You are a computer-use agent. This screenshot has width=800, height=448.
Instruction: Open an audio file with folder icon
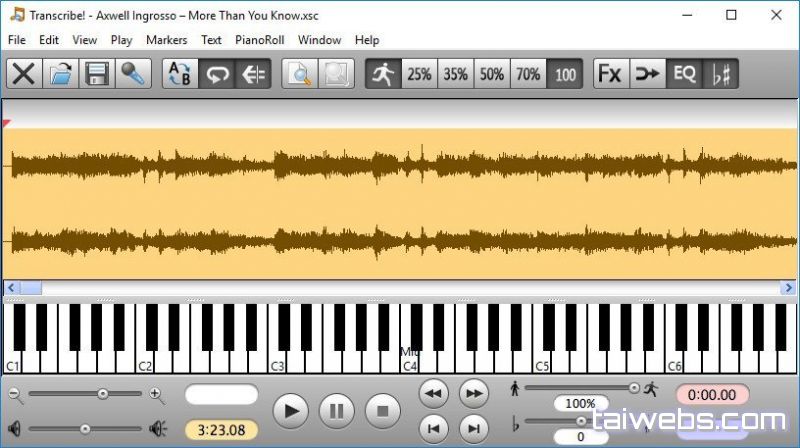(x=60, y=74)
